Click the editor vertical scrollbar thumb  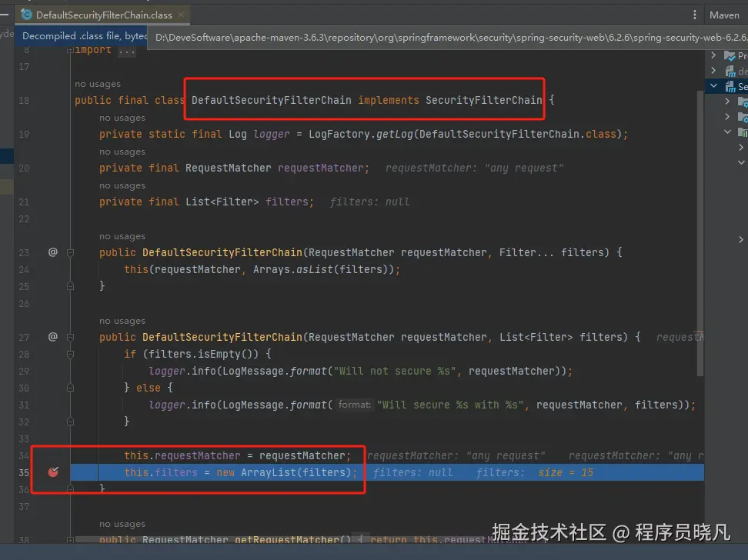tap(700, 234)
